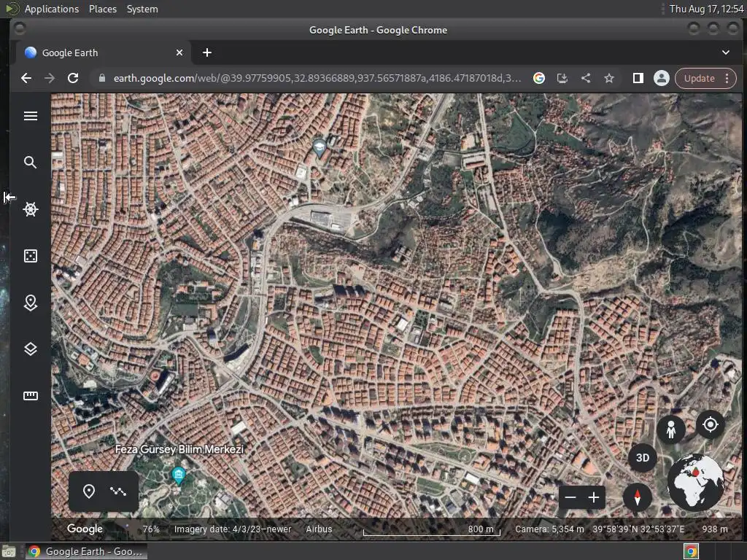Zoom in with the plus button
This screenshot has width=747, height=560.
pos(594,497)
